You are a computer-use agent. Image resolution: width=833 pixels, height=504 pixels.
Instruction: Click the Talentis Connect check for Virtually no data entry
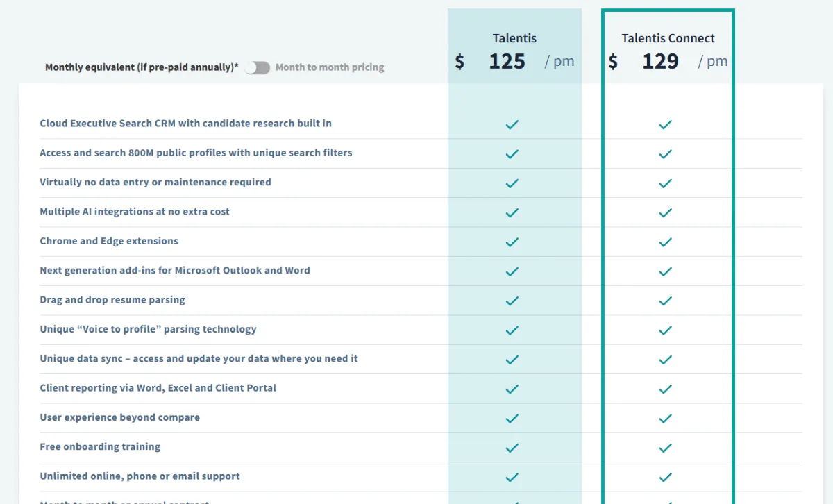pos(666,183)
